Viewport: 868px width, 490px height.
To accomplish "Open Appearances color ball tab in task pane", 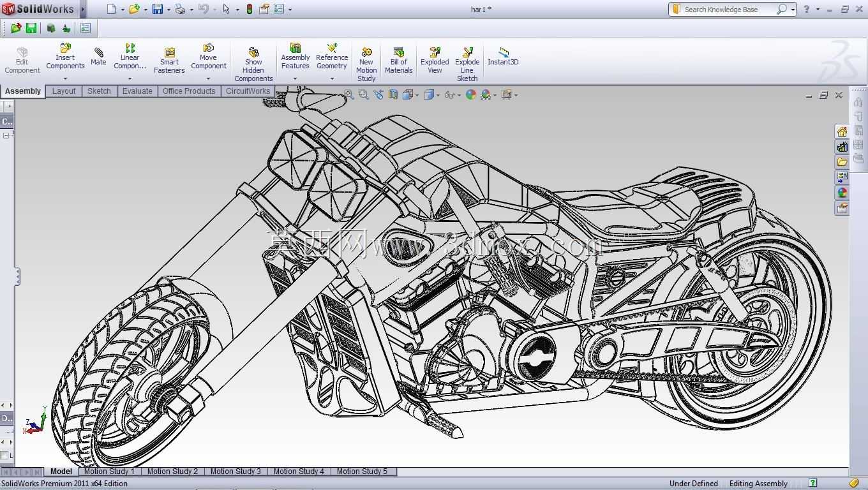I will (x=842, y=193).
